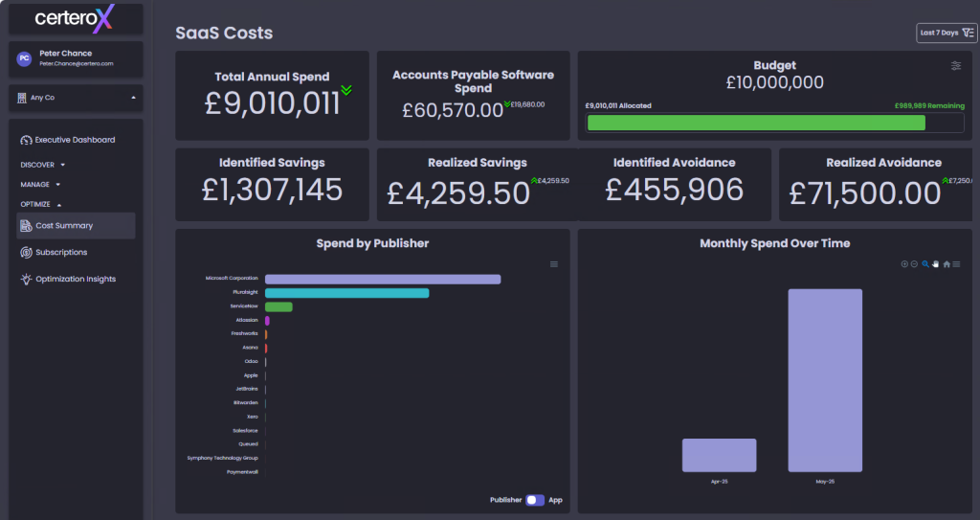Viewport: 980px width, 520px height.
Task: Open Identified Savings card
Action: 272,185
